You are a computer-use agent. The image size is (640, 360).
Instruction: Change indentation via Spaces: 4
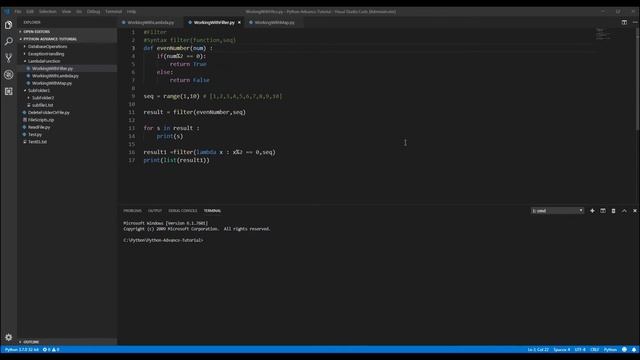click(562, 349)
